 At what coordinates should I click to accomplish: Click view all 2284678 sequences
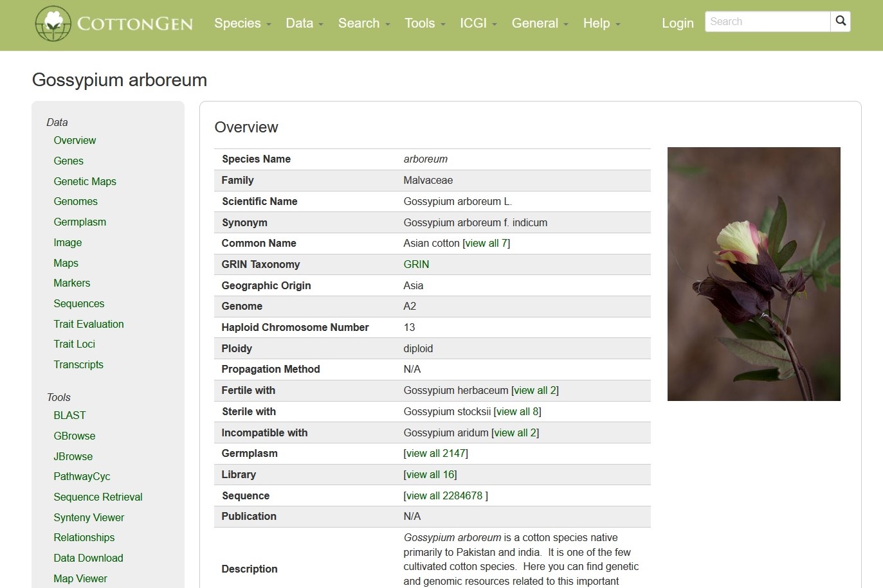click(444, 495)
